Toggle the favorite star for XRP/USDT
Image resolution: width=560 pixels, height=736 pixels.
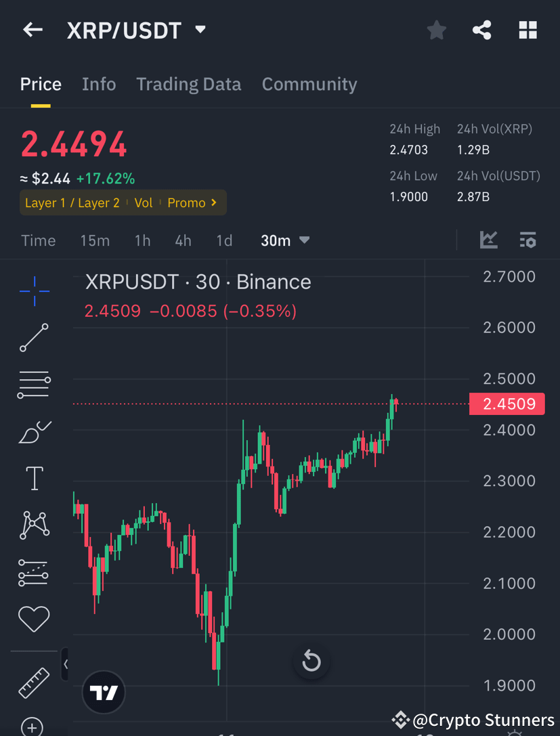(436, 30)
